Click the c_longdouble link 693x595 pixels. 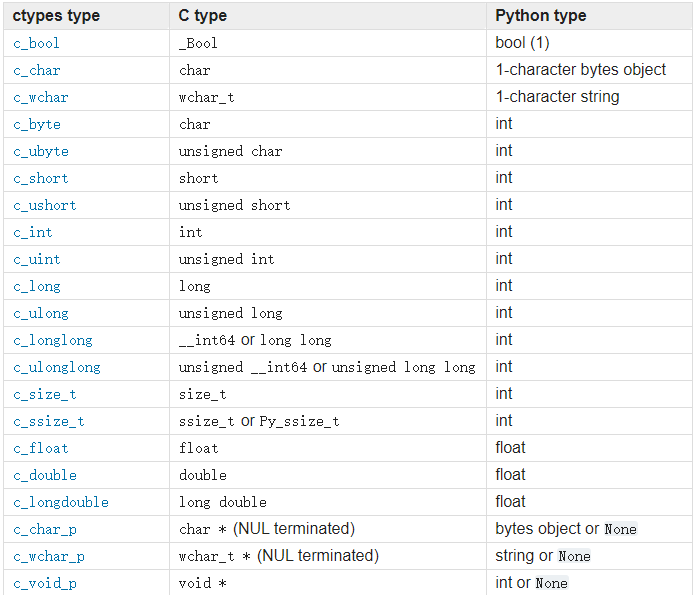pyautogui.click(x=61, y=503)
